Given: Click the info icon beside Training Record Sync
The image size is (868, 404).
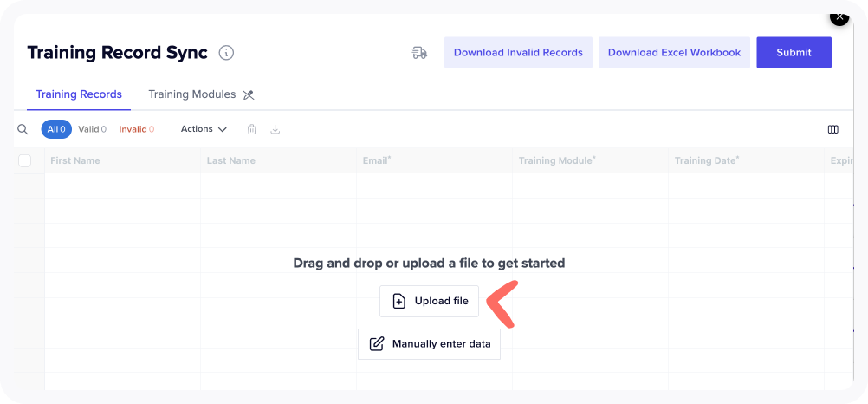Looking at the screenshot, I should pos(226,53).
